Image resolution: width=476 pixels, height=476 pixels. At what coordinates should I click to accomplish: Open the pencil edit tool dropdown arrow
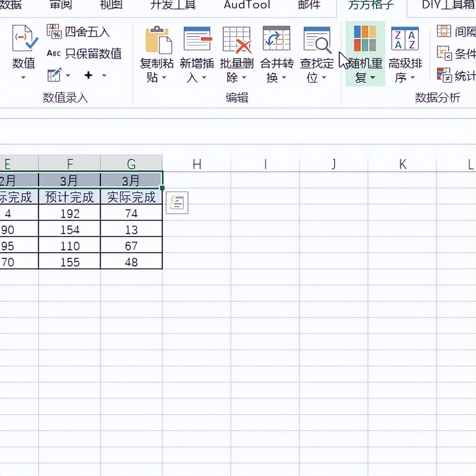click(68, 76)
